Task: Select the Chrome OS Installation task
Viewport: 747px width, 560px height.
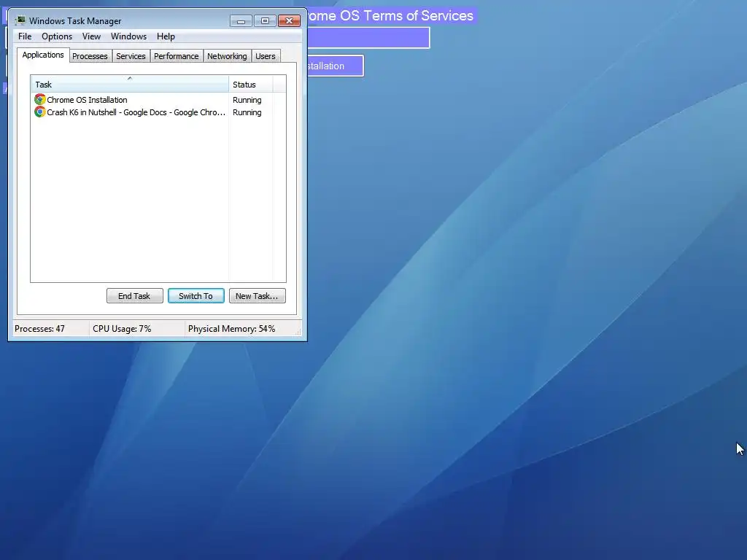Action: [87, 99]
